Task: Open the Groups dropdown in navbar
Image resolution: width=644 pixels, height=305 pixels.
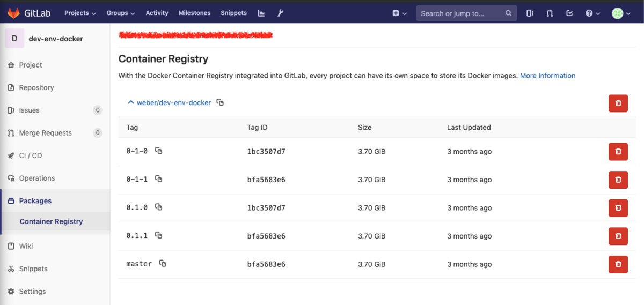Action: tap(120, 13)
